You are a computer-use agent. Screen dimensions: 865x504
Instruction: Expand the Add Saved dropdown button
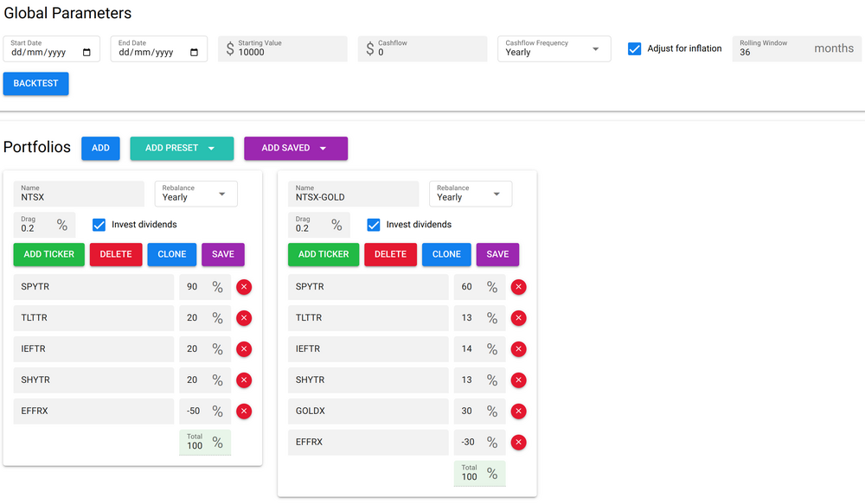pyautogui.click(x=295, y=148)
